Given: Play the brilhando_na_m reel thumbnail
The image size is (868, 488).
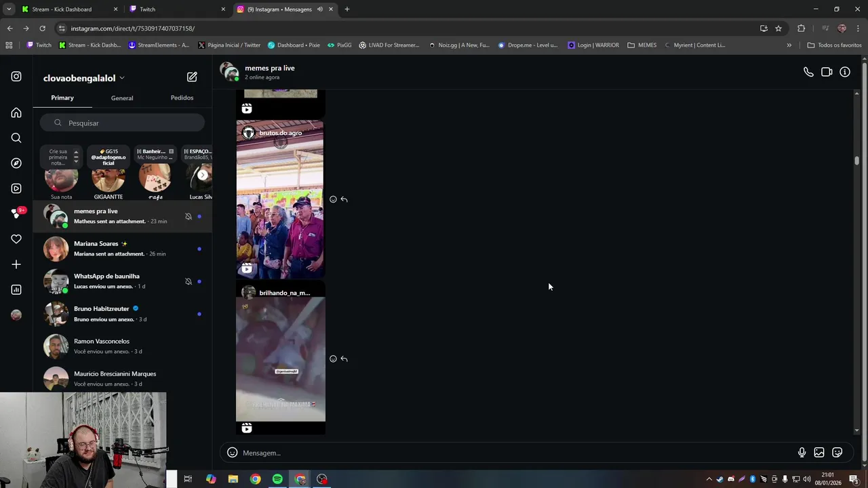Looking at the screenshot, I should (280, 359).
